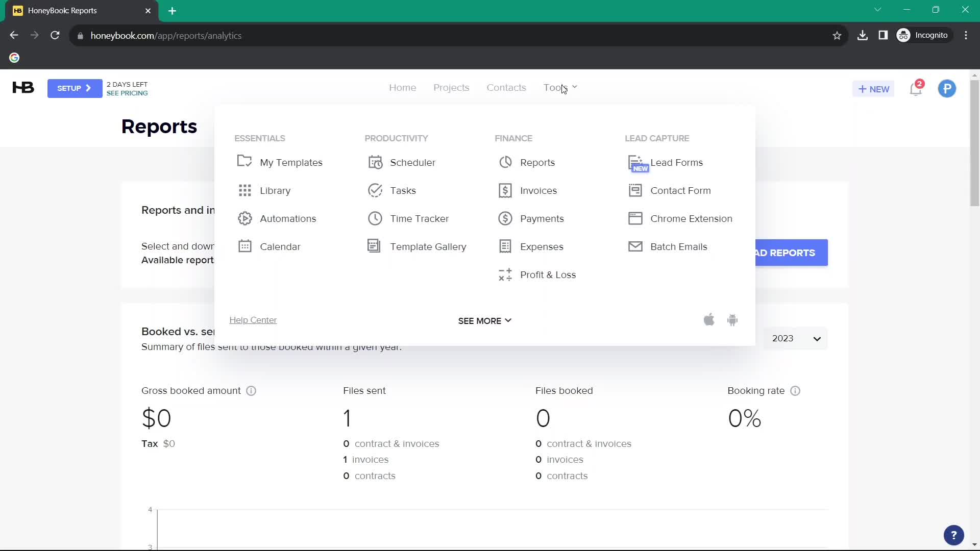
Task: Open the Calendar icon in Essentials
Action: click(244, 246)
